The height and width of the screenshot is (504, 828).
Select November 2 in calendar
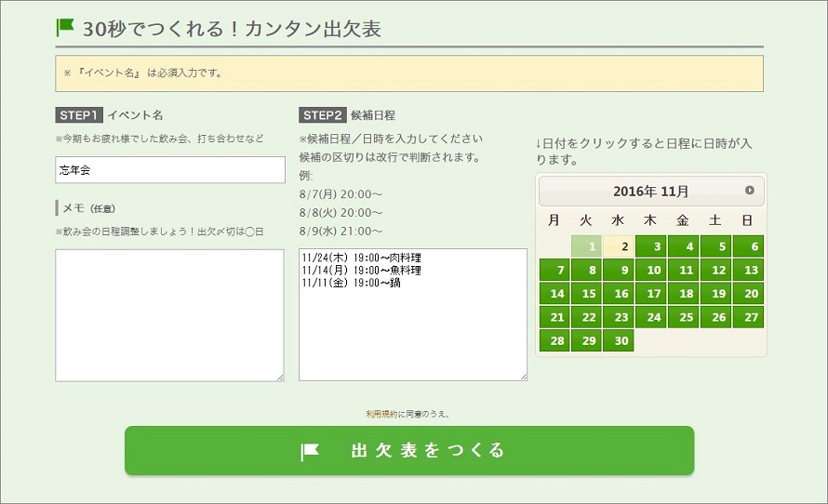click(619, 246)
